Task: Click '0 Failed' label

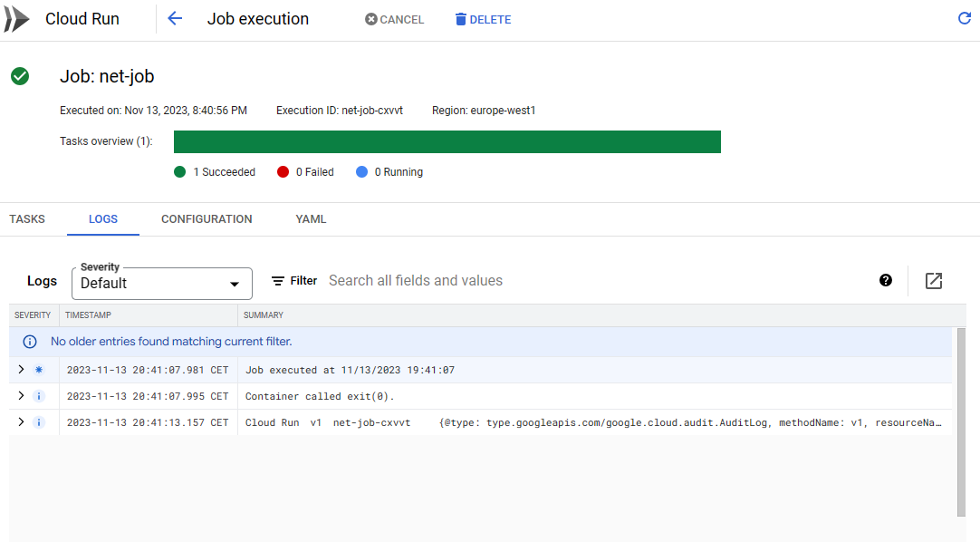Action: coord(315,172)
